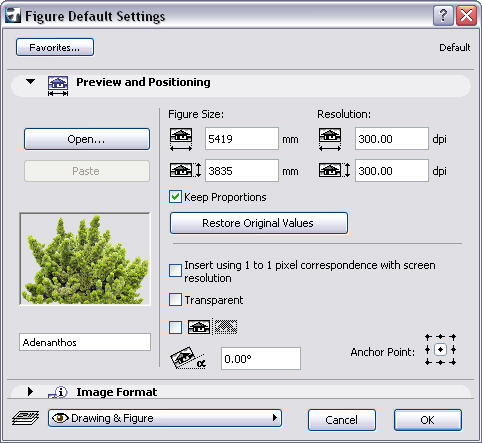Select the bottom-left anchor point
482x443 pixels.
428,362
